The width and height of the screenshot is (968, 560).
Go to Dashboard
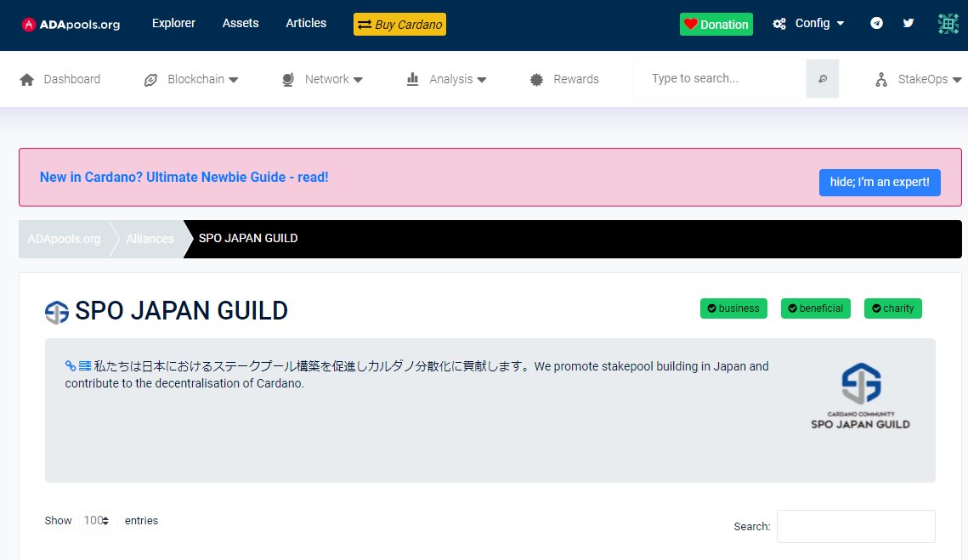[x=71, y=79]
